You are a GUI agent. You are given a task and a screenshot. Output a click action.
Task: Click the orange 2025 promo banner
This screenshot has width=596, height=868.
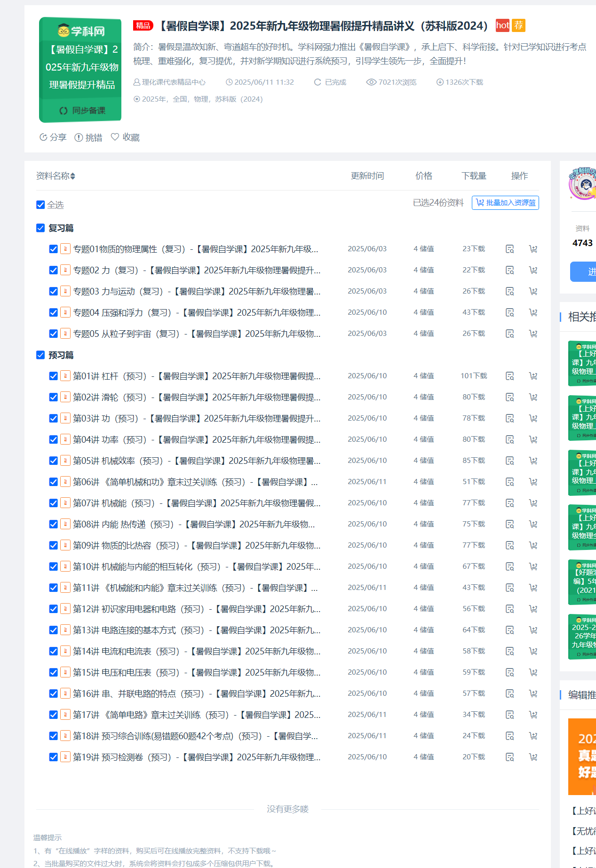(x=582, y=757)
